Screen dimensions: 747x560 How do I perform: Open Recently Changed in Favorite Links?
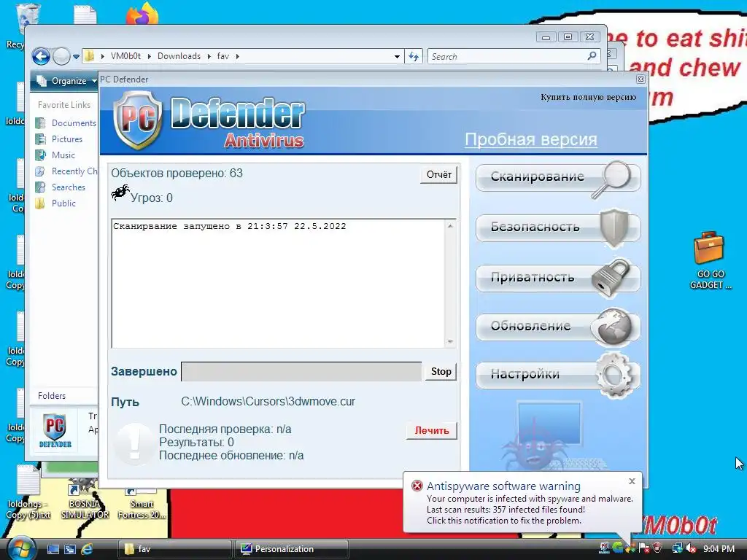[66, 171]
